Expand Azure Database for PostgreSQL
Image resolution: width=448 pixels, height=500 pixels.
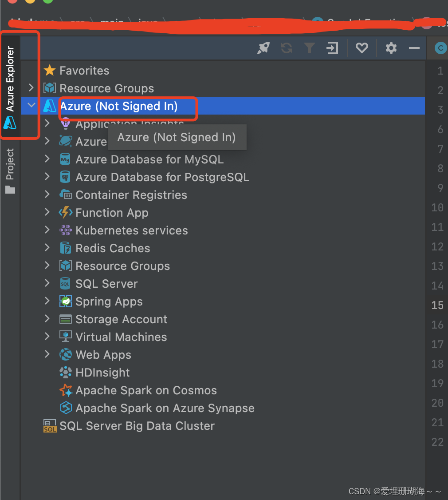tap(47, 176)
